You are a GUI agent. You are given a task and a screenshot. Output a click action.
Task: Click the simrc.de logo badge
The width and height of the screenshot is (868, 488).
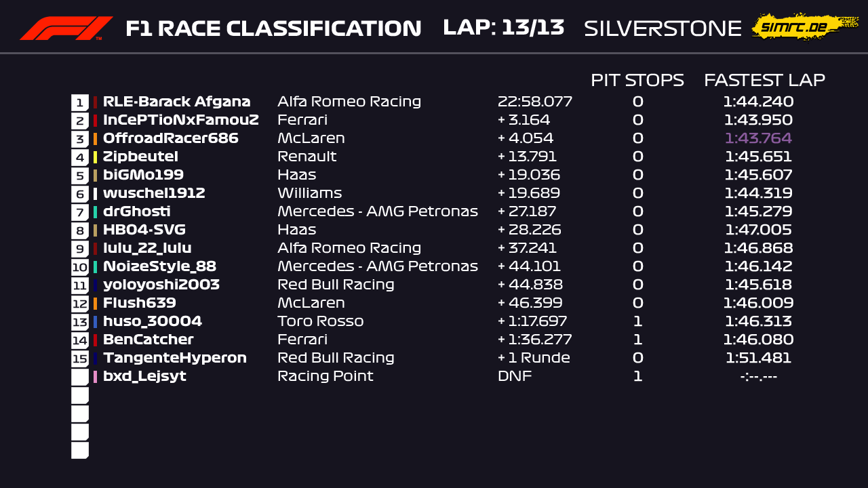795,27
